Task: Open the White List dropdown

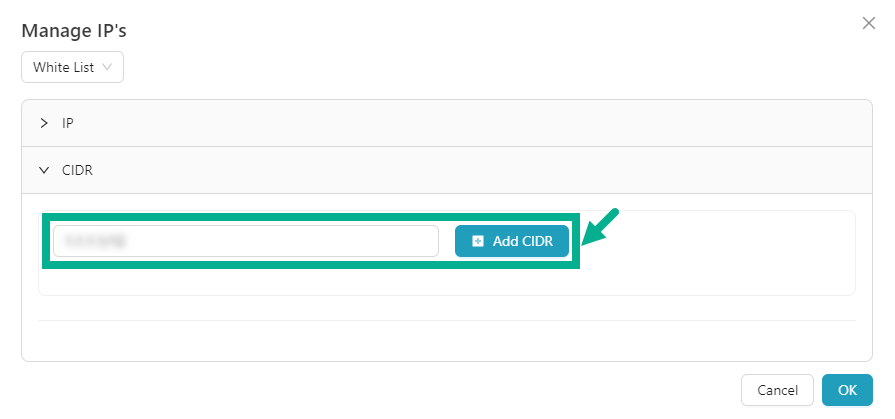Action: tap(72, 67)
